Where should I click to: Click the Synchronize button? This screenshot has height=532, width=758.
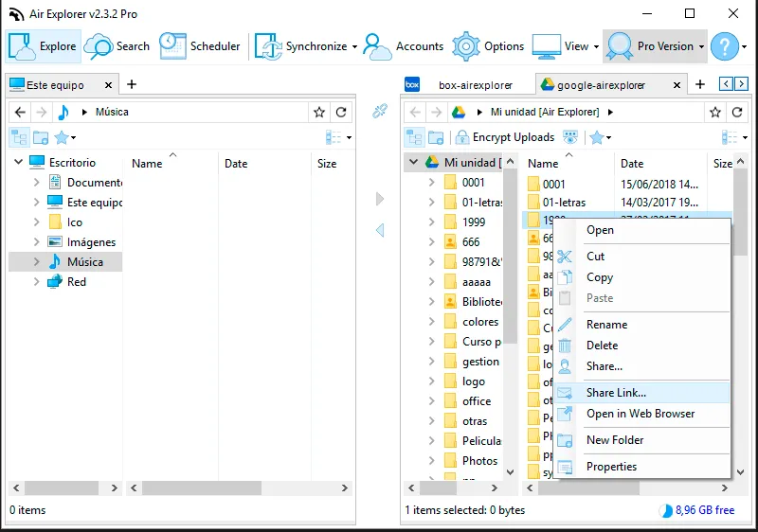[300, 46]
